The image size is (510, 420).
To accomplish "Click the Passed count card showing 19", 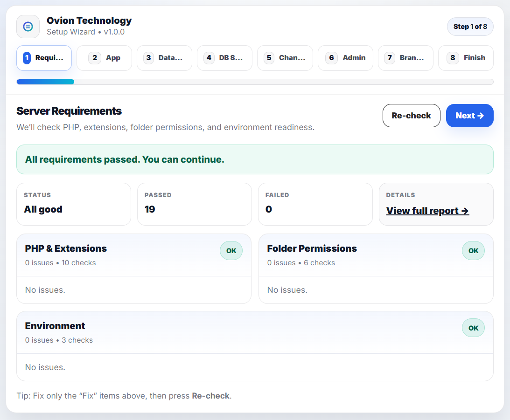I will click(195, 204).
